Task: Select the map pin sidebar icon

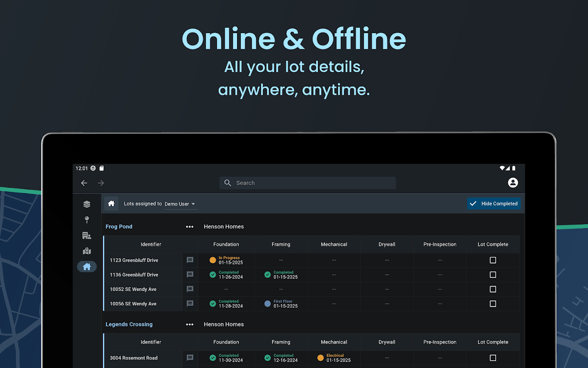Action: (x=87, y=220)
